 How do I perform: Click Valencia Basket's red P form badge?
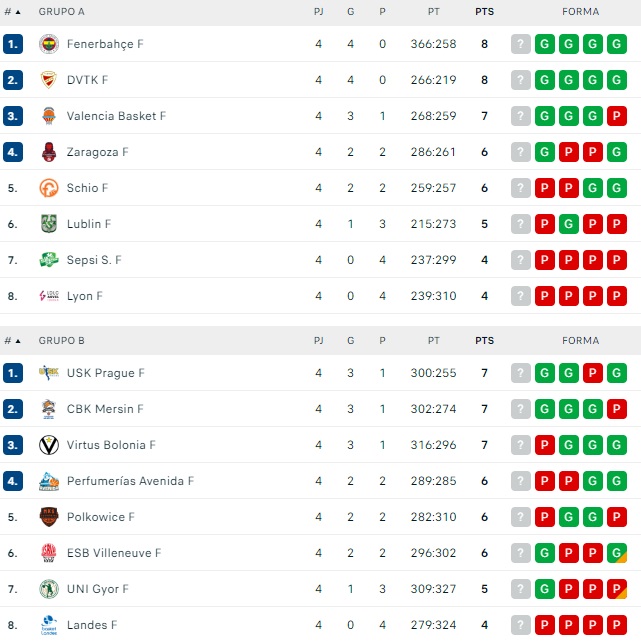tap(616, 116)
